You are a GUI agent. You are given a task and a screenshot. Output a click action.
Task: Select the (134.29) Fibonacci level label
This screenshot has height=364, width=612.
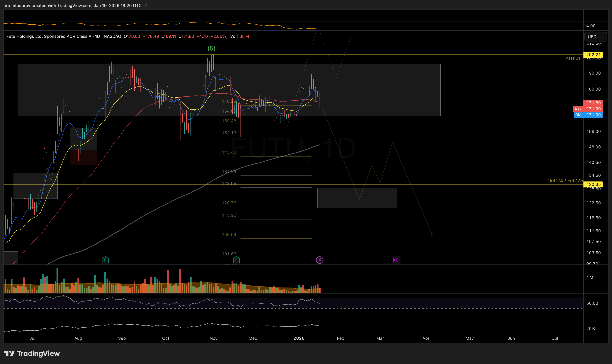pos(229,172)
